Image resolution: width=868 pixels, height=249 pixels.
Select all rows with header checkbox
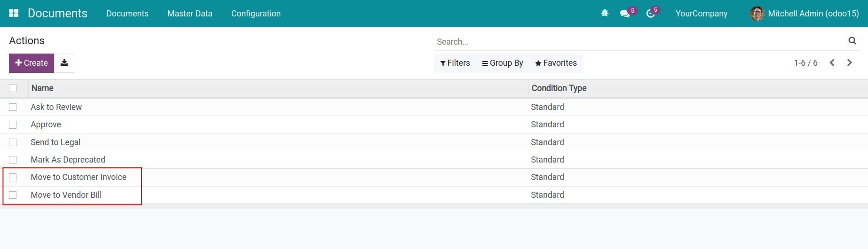coord(13,88)
